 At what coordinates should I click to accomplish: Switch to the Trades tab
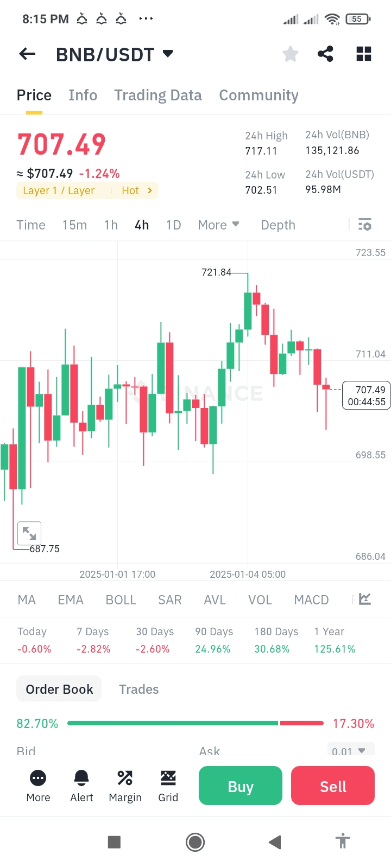tap(139, 690)
